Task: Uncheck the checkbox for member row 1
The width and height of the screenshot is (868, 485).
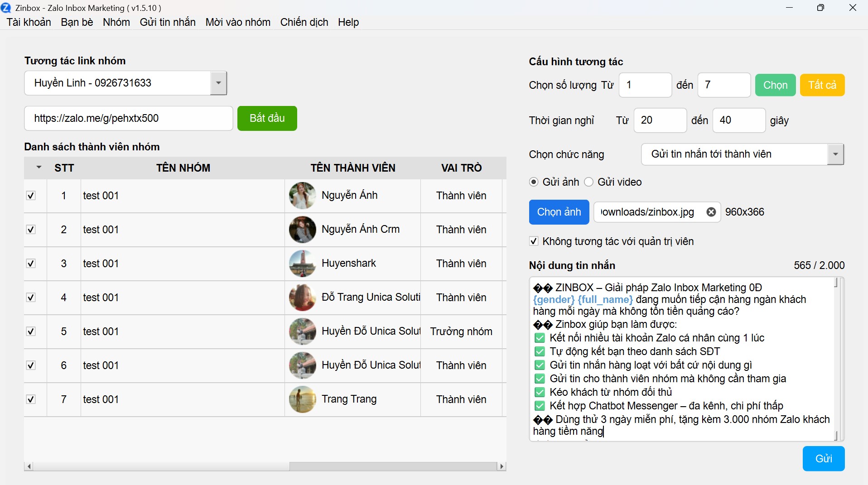Action: click(x=31, y=196)
